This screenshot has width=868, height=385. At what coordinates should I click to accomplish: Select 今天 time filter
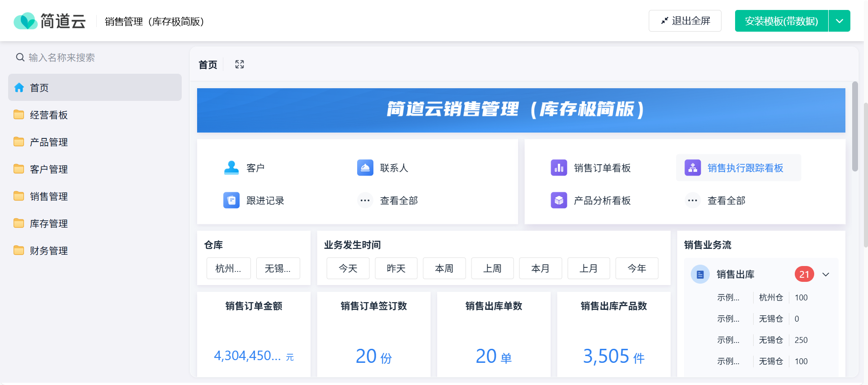(348, 268)
